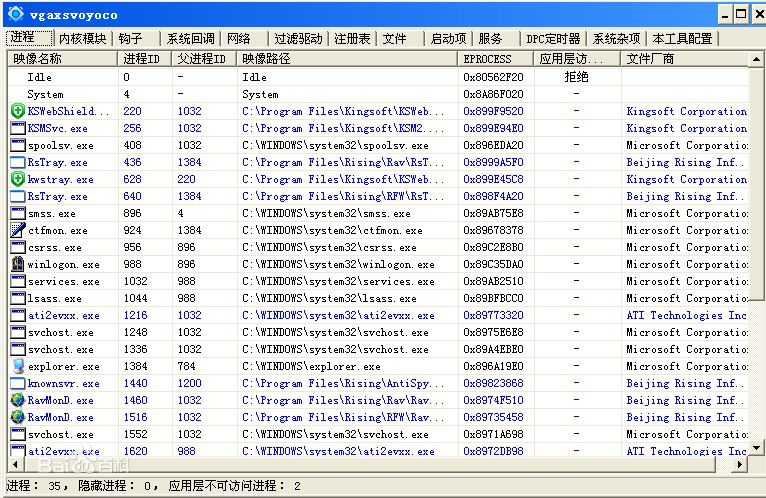Click the EPROCESS value 0x8A86F020
The image size is (766, 498).
coord(493,94)
